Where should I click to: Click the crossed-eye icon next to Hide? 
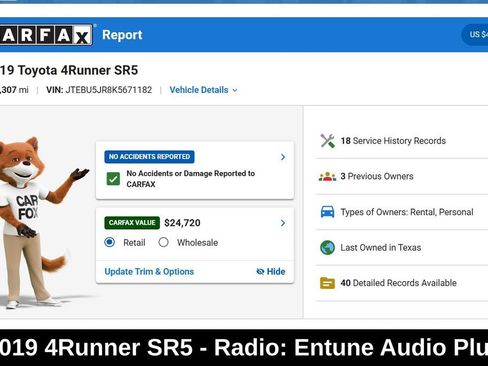260,272
